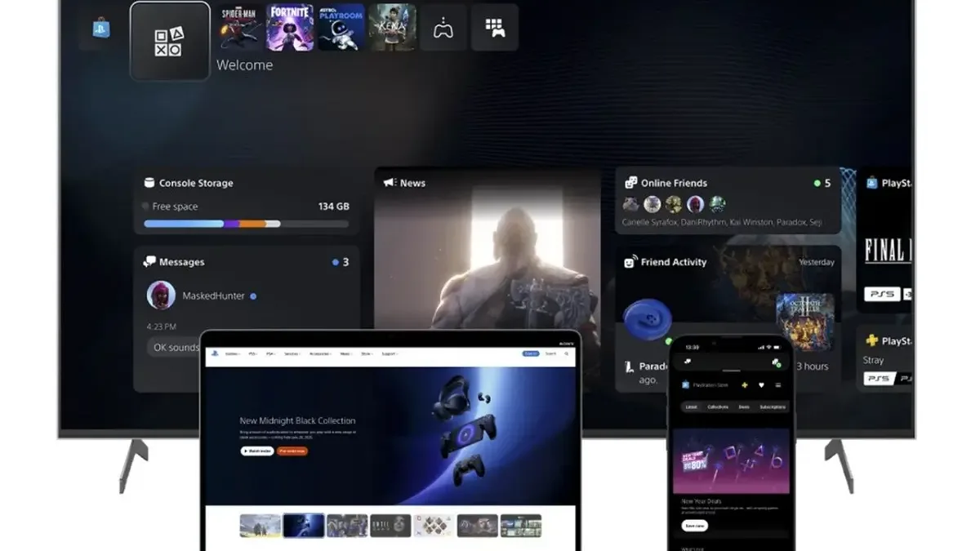980x551 pixels.
Task: Select the last carousel thumbnail on laptop
Action: pos(521,525)
